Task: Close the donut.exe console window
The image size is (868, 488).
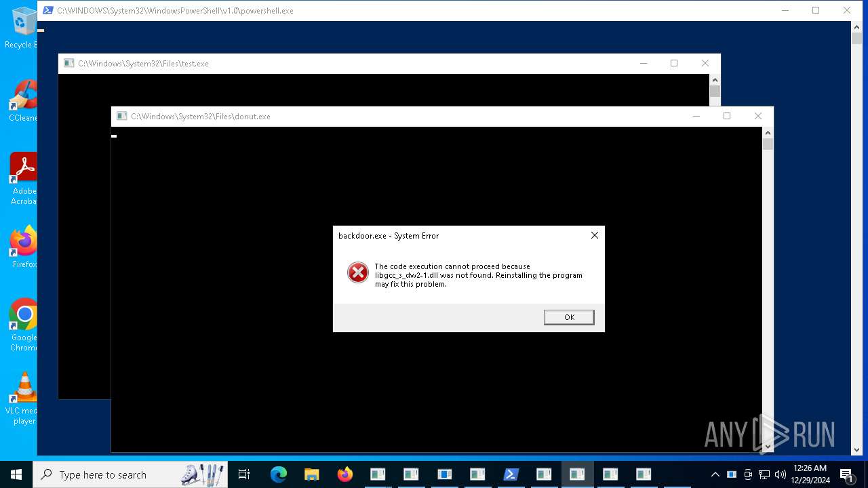Action: 758,116
